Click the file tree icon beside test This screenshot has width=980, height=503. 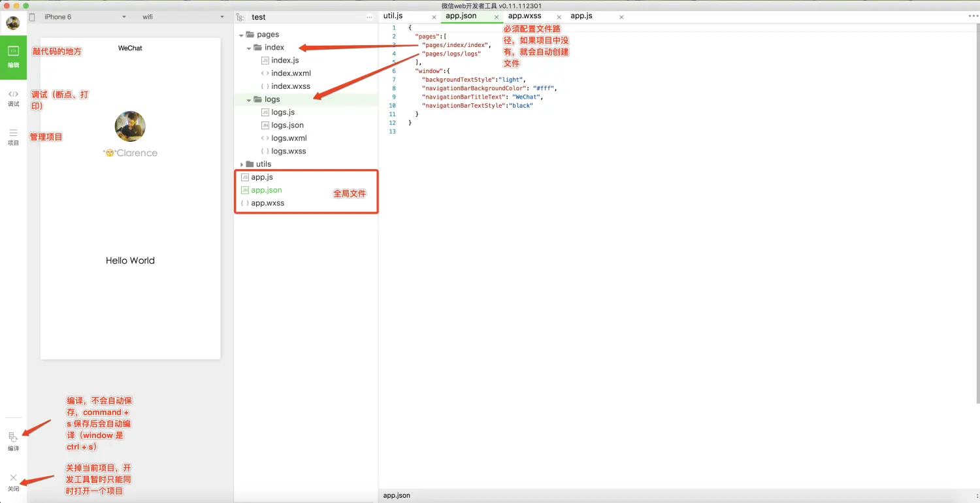pos(240,18)
